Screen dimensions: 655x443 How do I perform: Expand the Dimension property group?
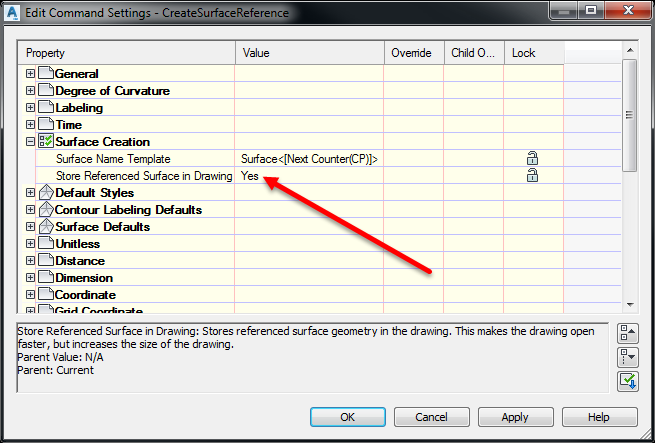(30, 278)
